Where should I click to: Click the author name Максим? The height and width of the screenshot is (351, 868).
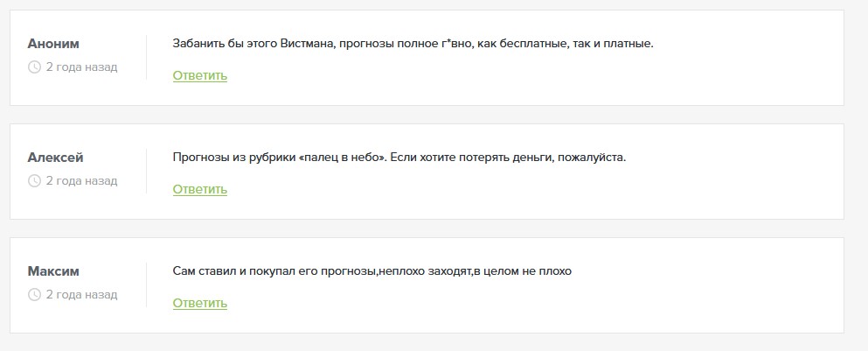point(54,271)
